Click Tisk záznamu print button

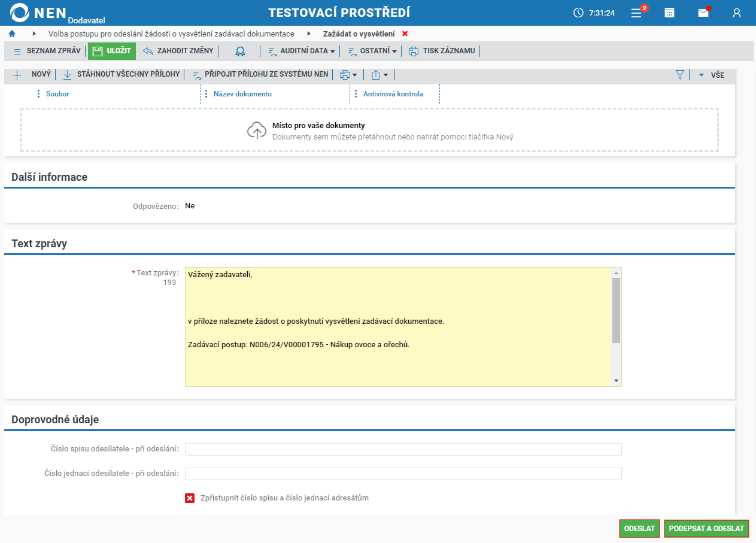coord(442,51)
